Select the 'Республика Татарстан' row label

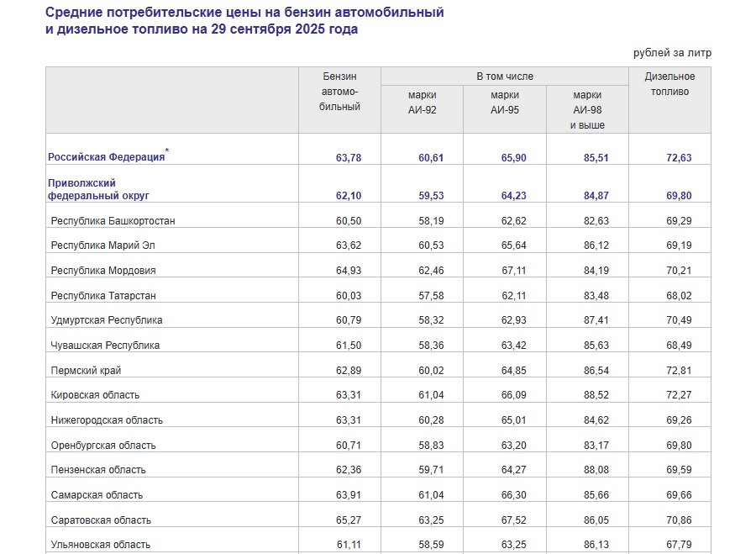[x=103, y=296]
